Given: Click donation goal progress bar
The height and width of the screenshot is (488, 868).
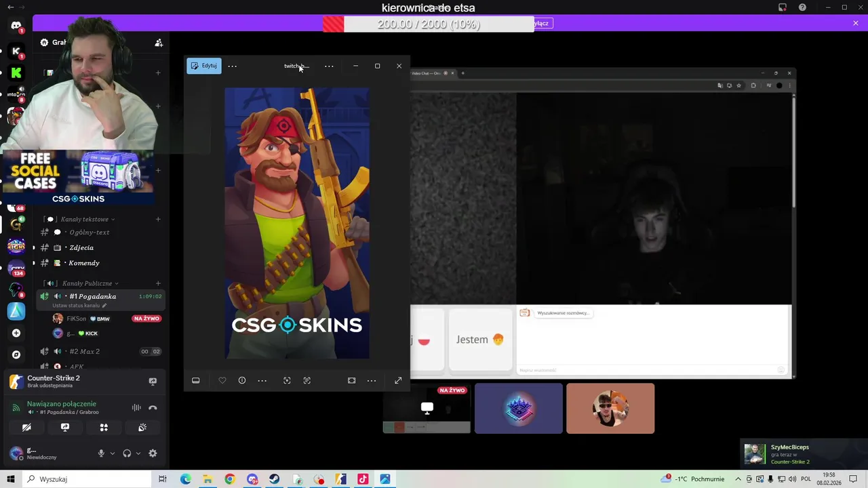Looking at the screenshot, I should (x=429, y=24).
